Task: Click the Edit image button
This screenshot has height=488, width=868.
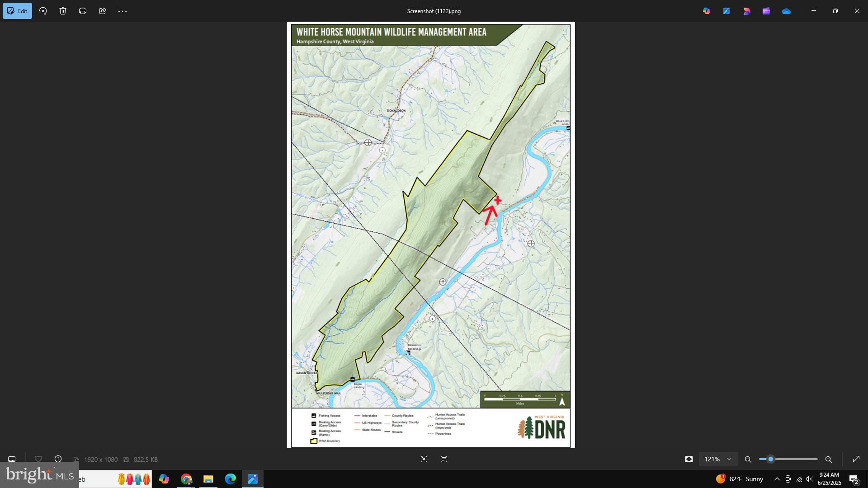Action: 17,11
